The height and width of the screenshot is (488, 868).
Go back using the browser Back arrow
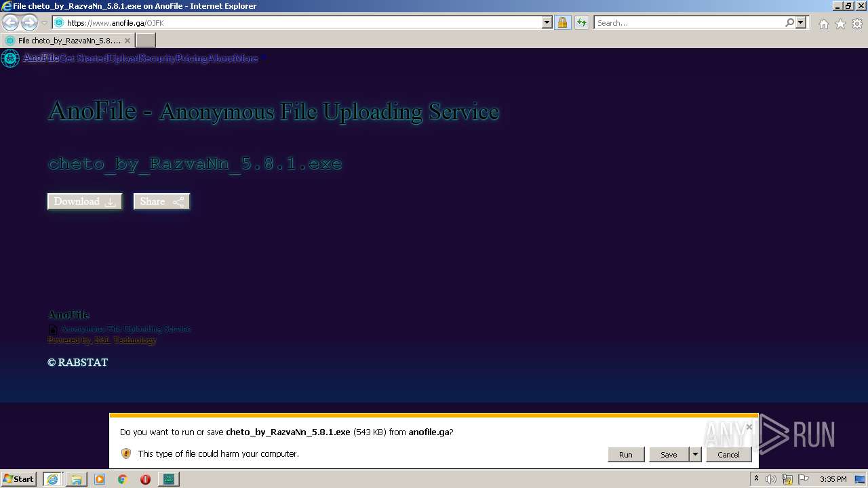click(10, 23)
